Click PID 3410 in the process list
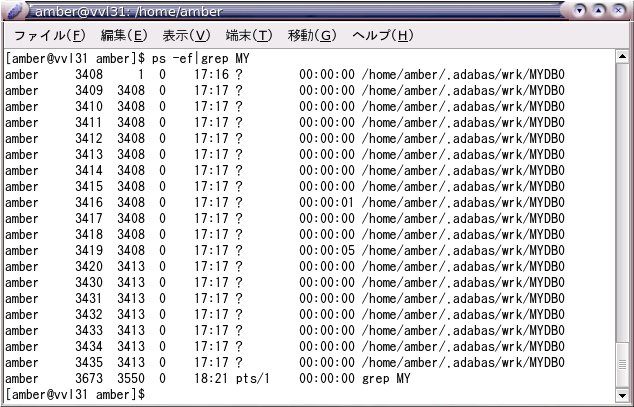The width and height of the screenshot is (634, 407). [x=89, y=107]
